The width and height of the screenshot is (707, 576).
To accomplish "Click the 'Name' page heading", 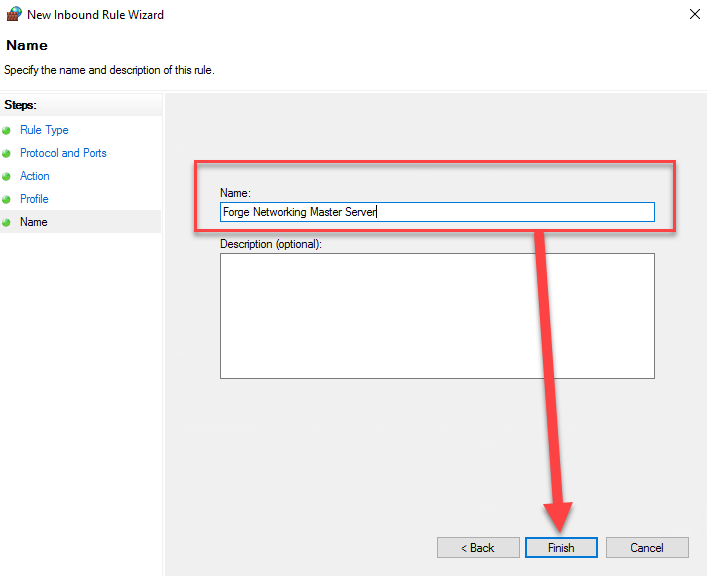I will click(27, 45).
